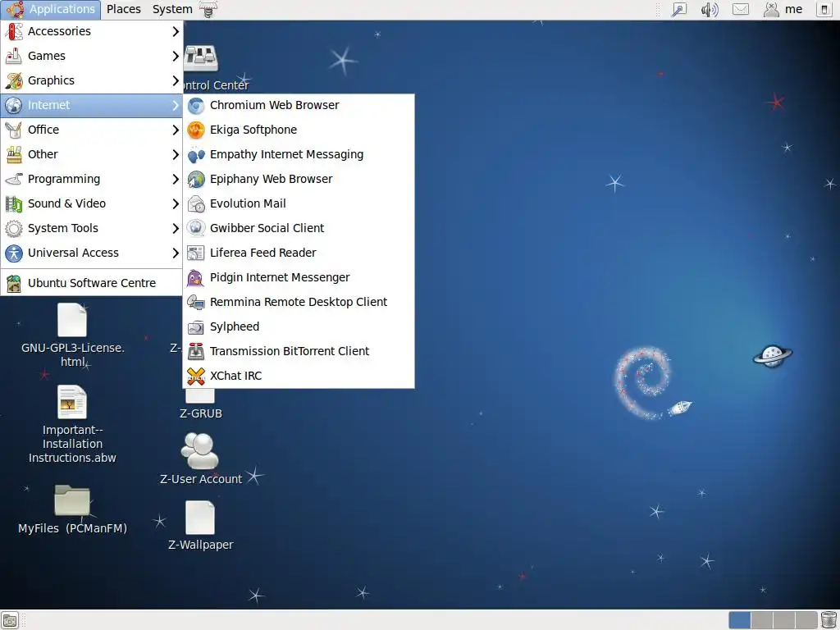Launch Pidgin Internet Messenger text entry

pos(280,277)
